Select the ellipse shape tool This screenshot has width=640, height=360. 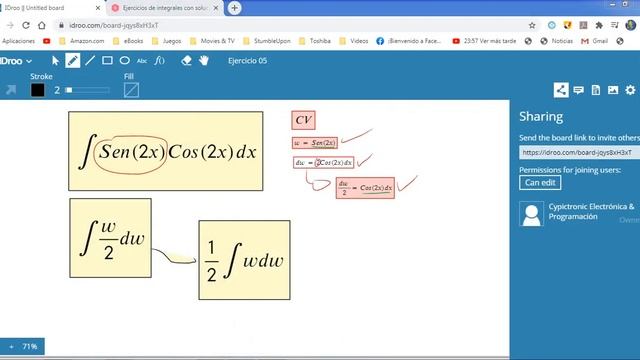click(124, 61)
